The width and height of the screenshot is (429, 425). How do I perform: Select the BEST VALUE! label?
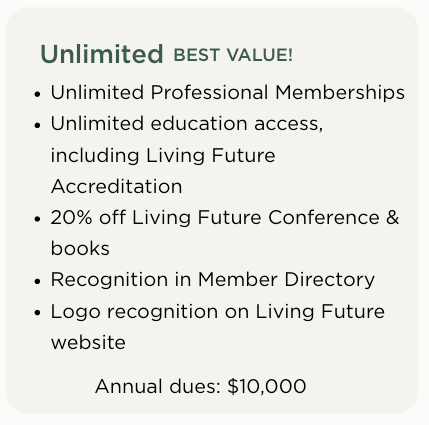point(233,55)
